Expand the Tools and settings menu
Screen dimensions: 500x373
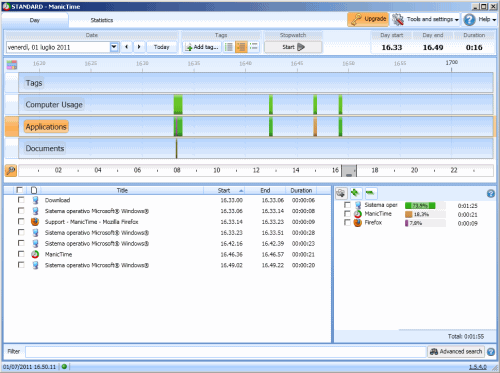tap(425, 20)
